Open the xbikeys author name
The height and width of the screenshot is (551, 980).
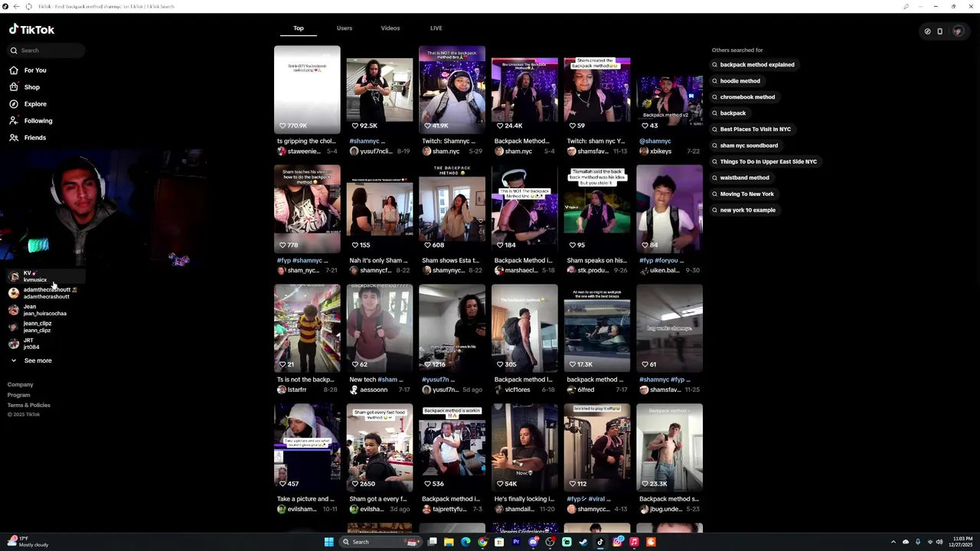660,152
